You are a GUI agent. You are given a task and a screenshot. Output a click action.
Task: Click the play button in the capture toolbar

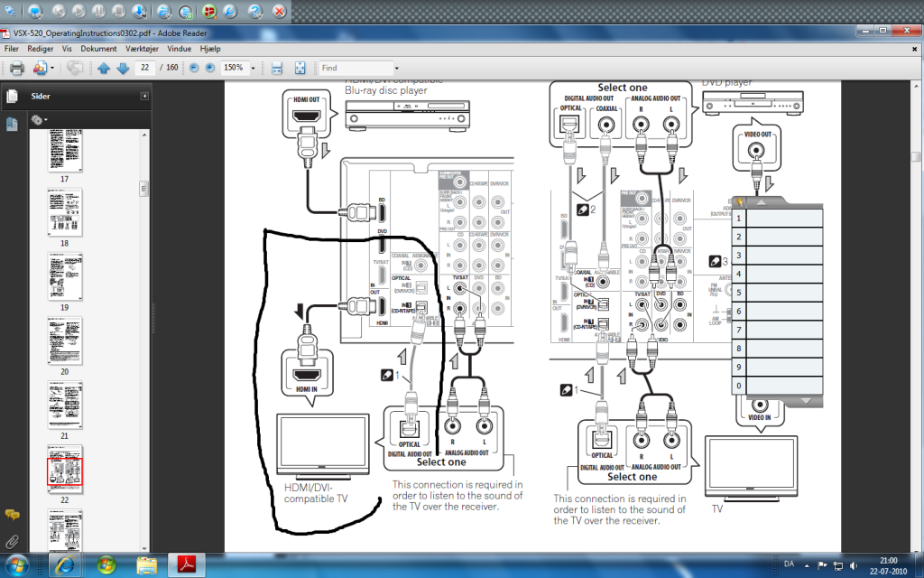click(x=79, y=11)
